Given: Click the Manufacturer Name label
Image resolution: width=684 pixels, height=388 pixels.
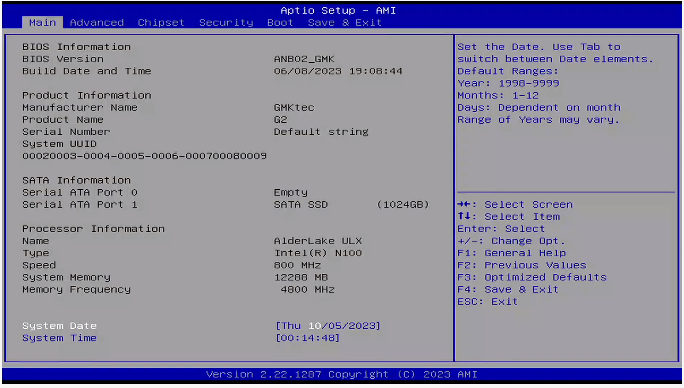Looking at the screenshot, I should [80, 107].
